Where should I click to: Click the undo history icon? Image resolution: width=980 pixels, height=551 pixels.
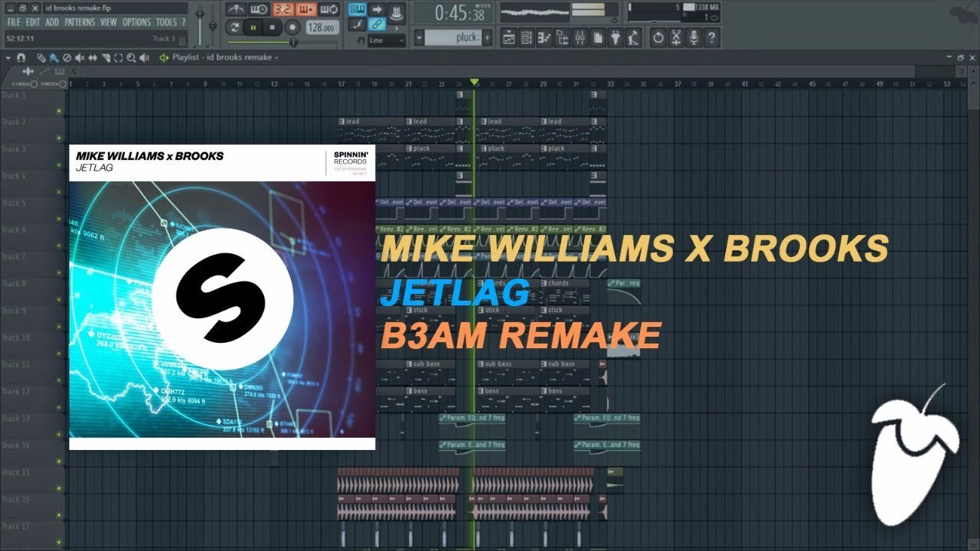click(x=658, y=37)
